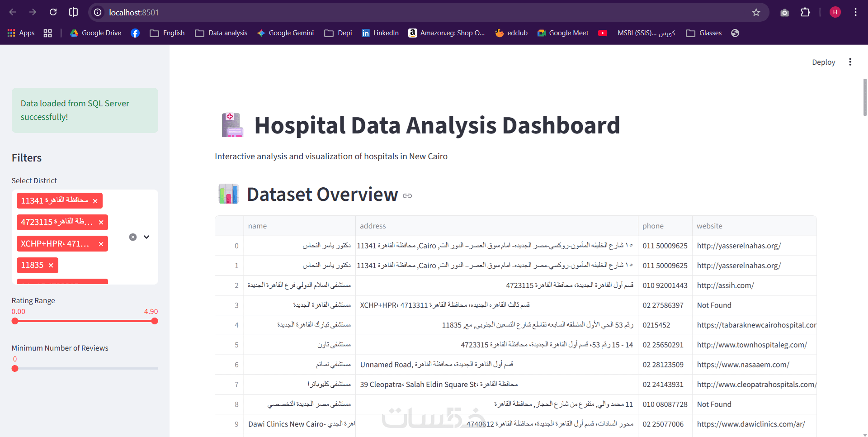The image size is (868, 437).
Task: Open the YouTube bookmark icon
Action: (603, 33)
